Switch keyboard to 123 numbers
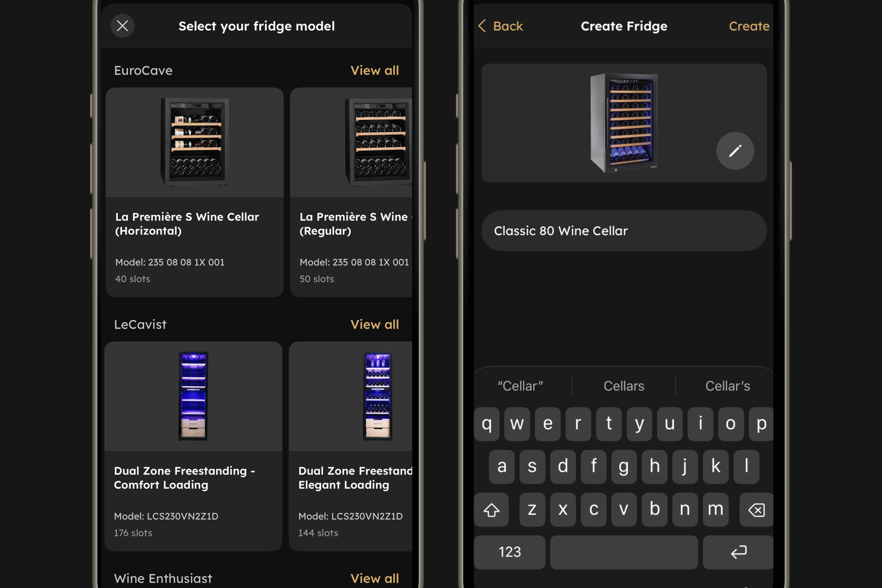The height and width of the screenshot is (588, 882). (510, 552)
